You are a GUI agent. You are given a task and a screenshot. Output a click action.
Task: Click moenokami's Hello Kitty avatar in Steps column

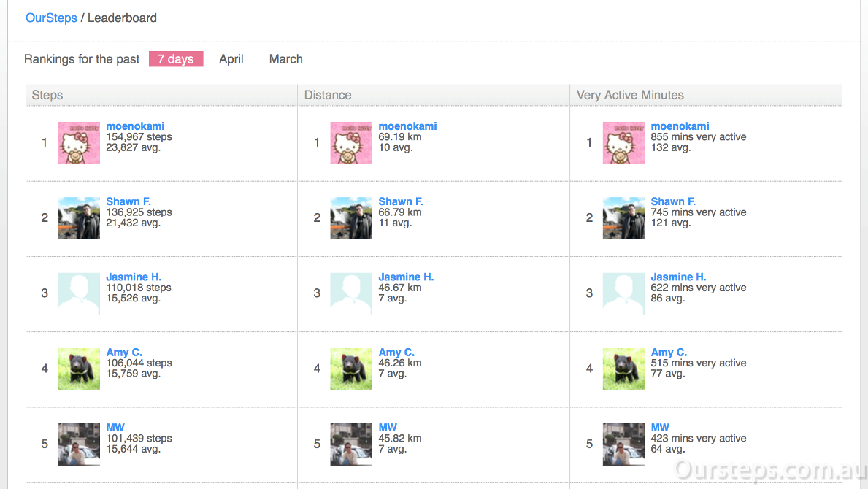[79, 142]
